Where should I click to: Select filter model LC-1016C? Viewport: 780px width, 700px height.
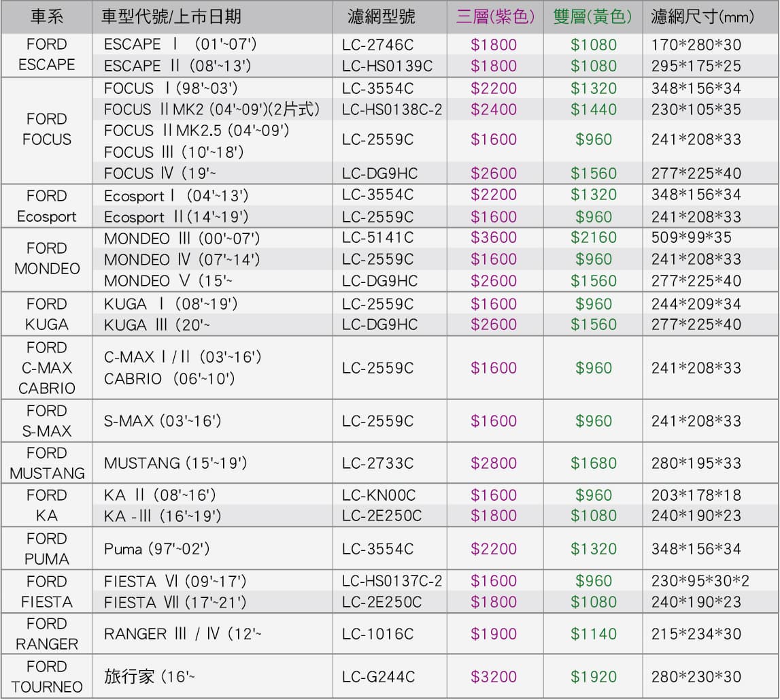tap(377, 634)
